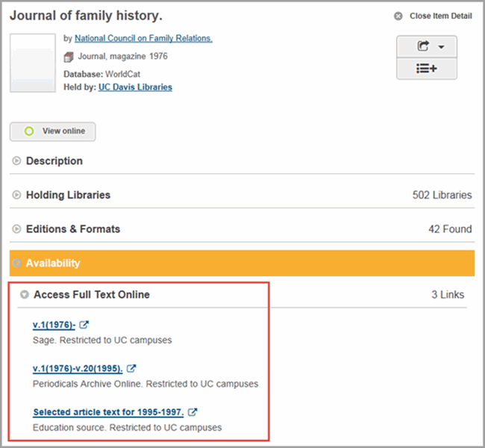Open v.1(1976)-v.20(1995) Periodicals Archive link
Viewport: 485px width, 448px height.
tap(78, 368)
